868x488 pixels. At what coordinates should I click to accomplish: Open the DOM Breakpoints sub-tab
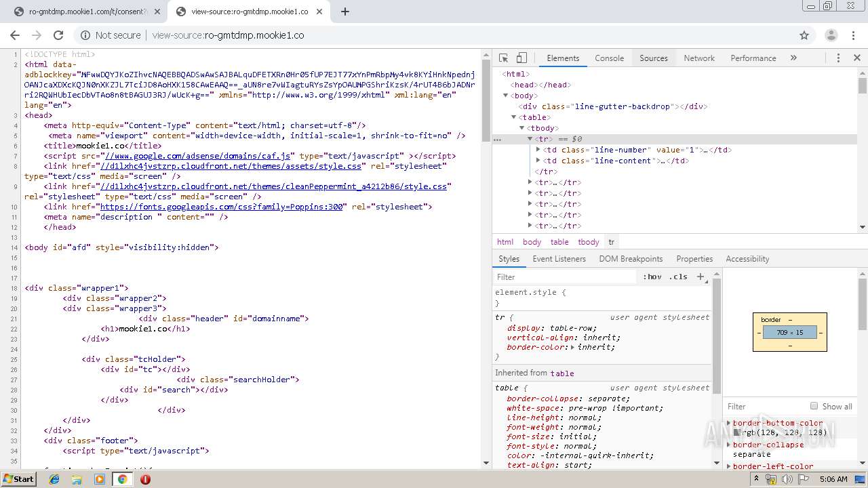click(x=631, y=259)
